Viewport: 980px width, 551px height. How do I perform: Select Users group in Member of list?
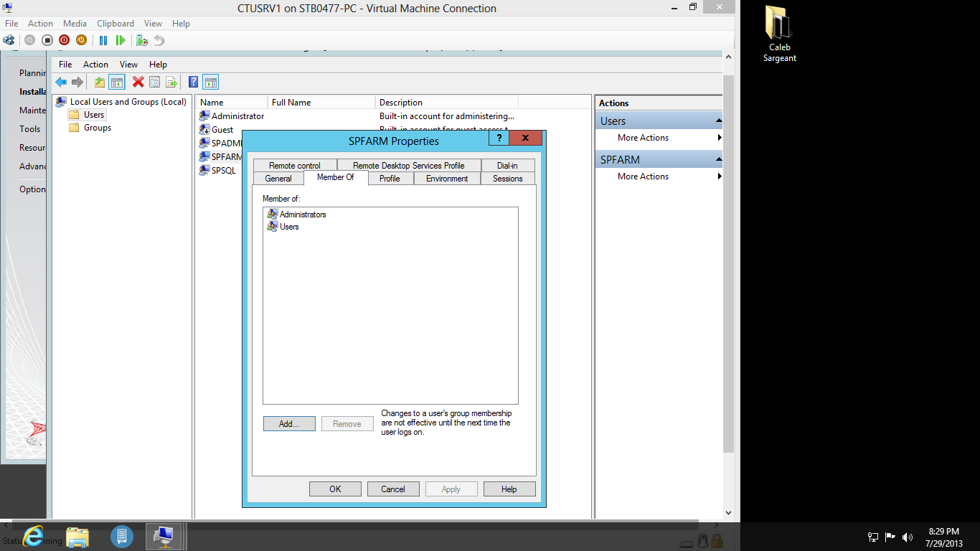point(283,227)
